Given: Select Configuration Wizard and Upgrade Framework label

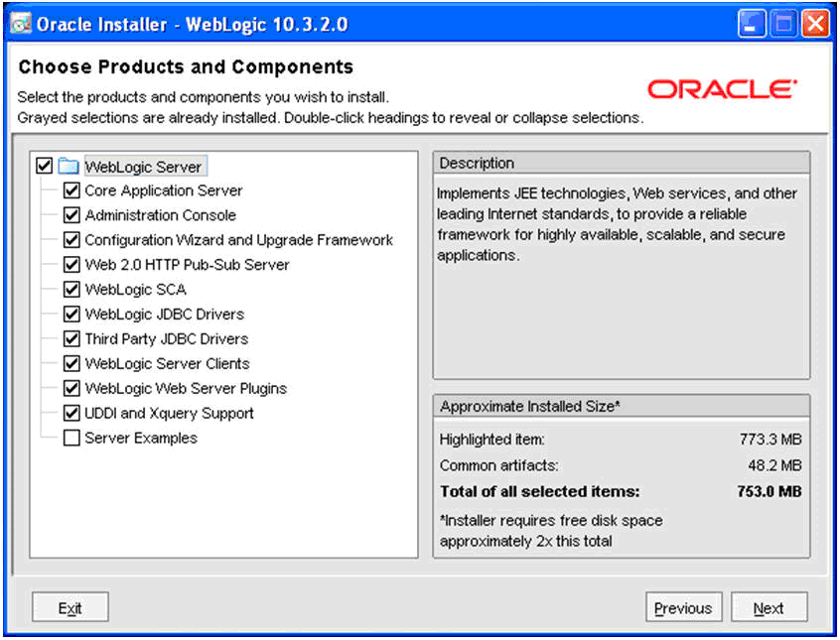Looking at the screenshot, I should point(239,240).
